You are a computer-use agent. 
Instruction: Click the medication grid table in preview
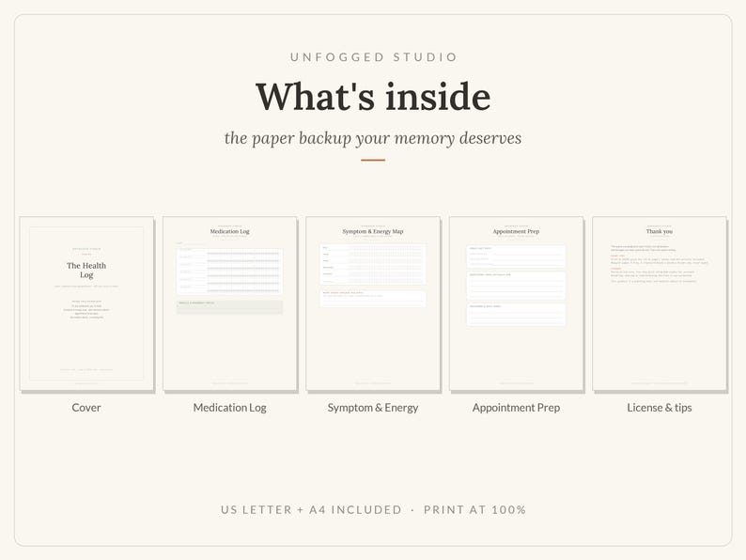click(x=230, y=272)
